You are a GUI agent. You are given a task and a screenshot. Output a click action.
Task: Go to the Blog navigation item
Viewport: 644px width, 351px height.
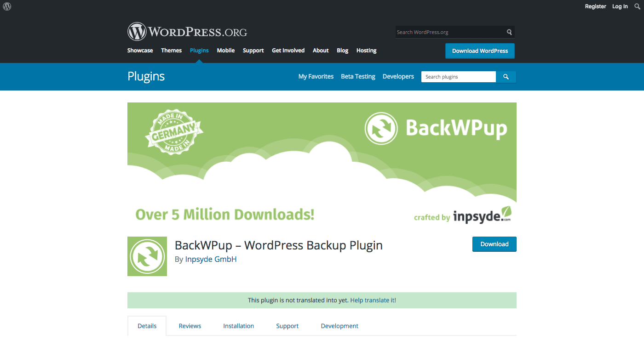(x=343, y=51)
